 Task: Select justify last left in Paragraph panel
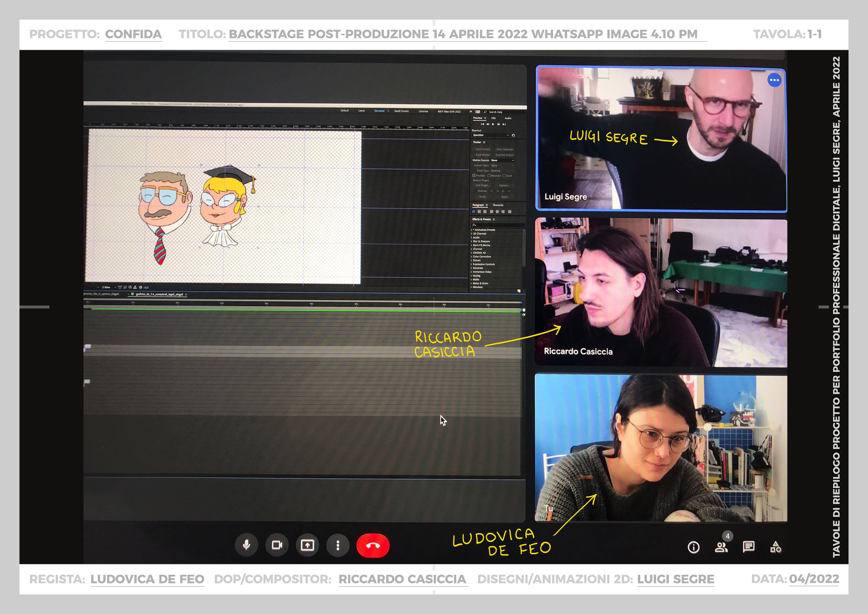tap(492, 212)
